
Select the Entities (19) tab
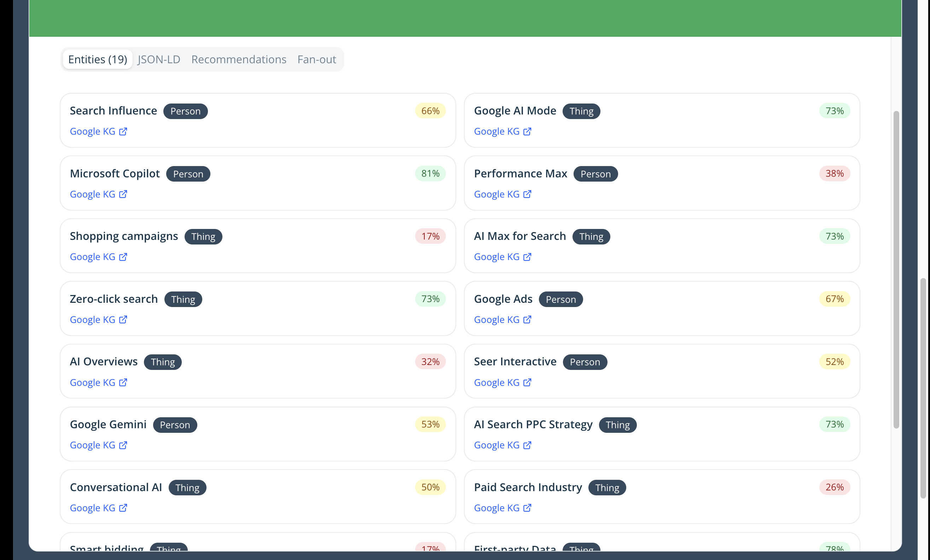tap(98, 59)
